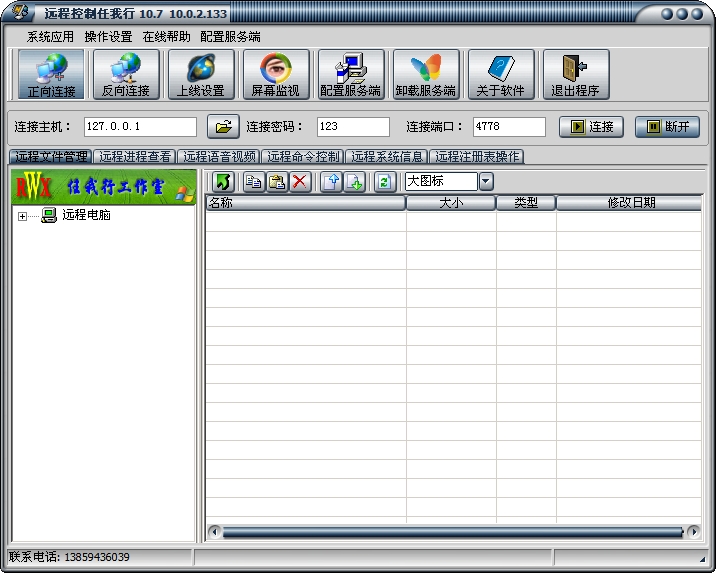Click the 正向连接 toolbar icon
The image size is (716, 573).
point(51,74)
